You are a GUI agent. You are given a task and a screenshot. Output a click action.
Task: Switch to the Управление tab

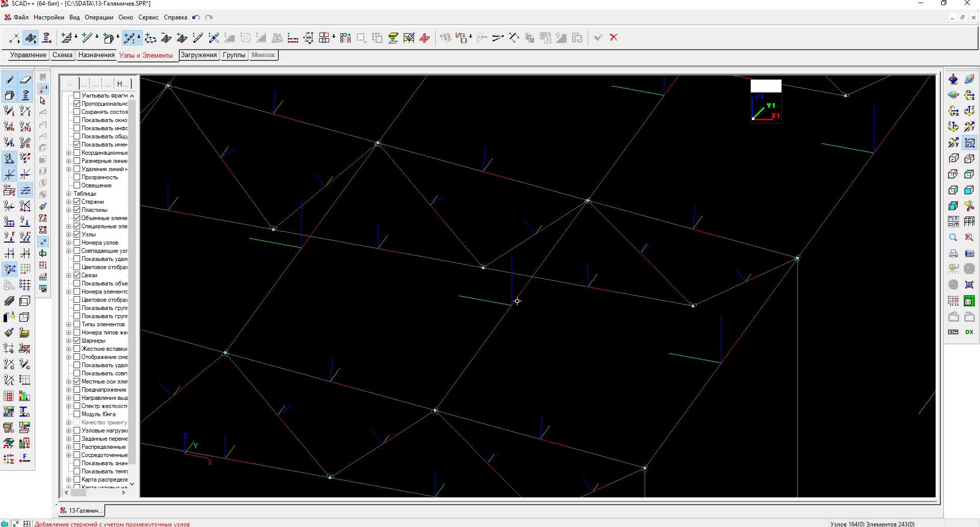(28, 55)
